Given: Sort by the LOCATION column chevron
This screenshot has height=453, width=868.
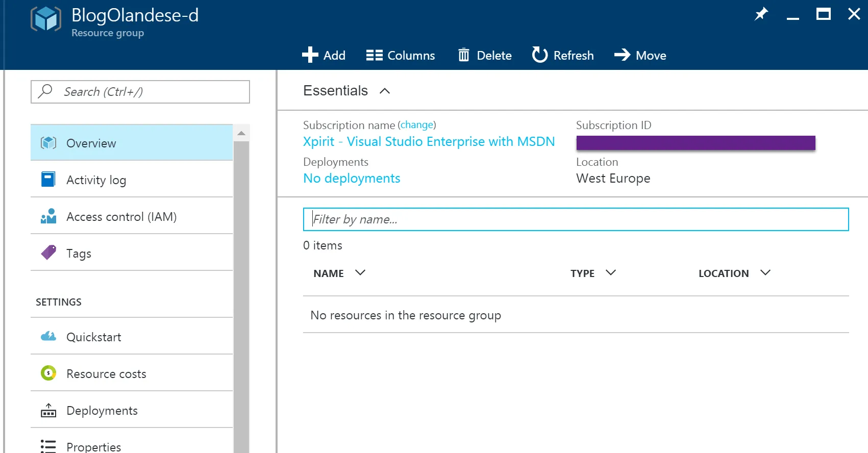Looking at the screenshot, I should click(765, 272).
